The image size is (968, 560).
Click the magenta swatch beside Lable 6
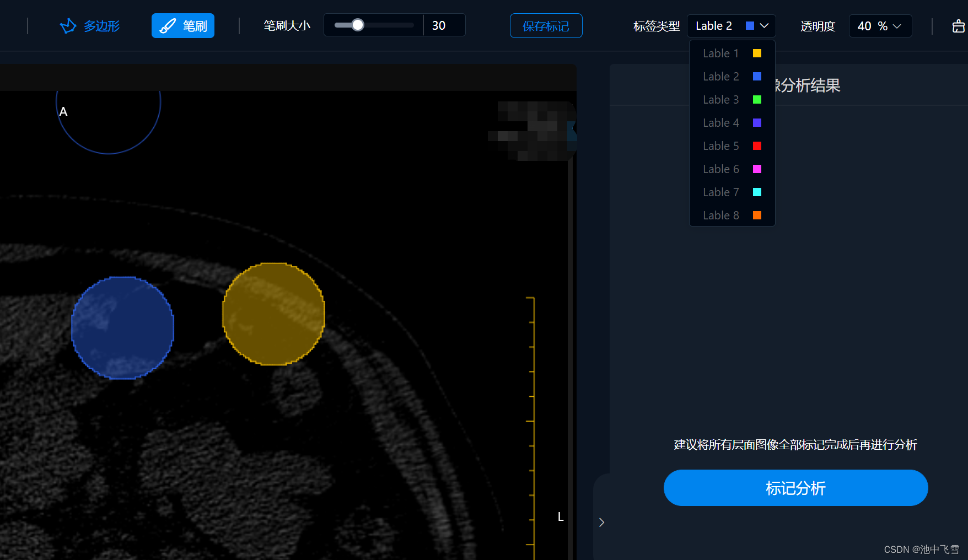click(757, 169)
